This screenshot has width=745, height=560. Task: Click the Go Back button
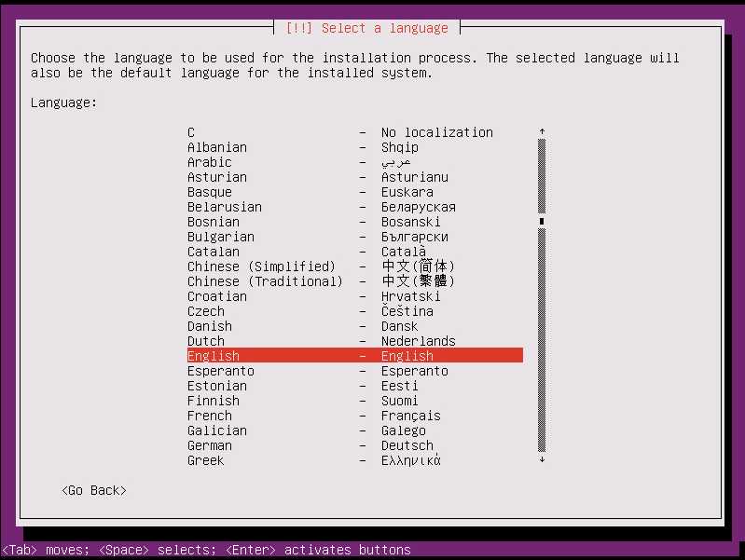click(94, 490)
